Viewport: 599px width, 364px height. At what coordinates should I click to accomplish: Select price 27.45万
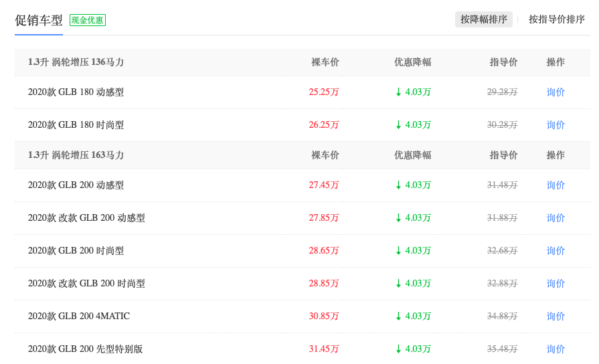(x=324, y=185)
